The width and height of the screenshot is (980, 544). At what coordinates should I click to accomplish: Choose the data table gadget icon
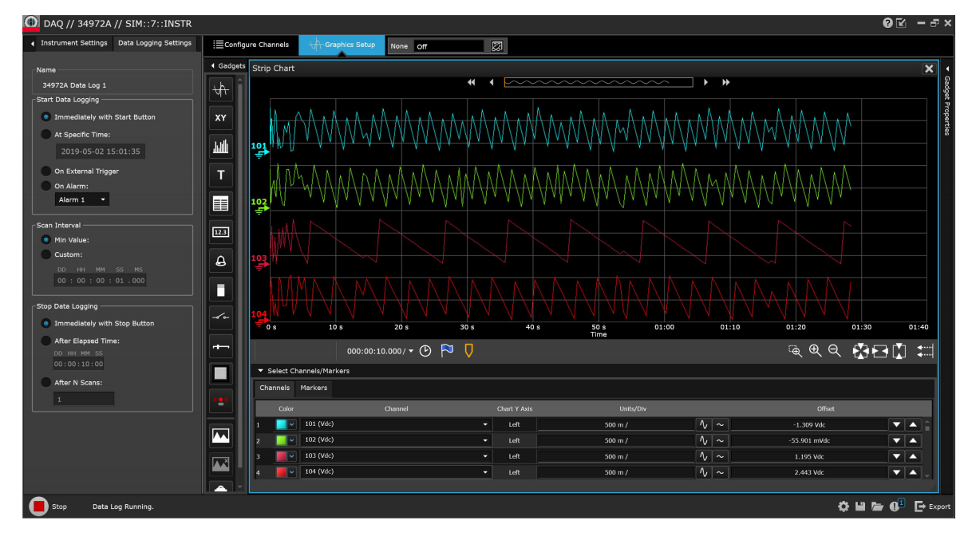pyautogui.click(x=221, y=204)
